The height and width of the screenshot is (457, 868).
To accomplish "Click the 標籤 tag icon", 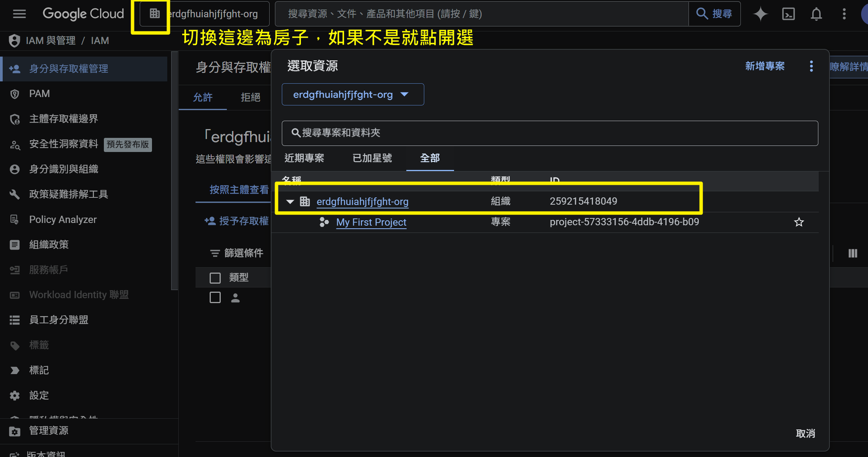I will pyautogui.click(x=14, y=345).
